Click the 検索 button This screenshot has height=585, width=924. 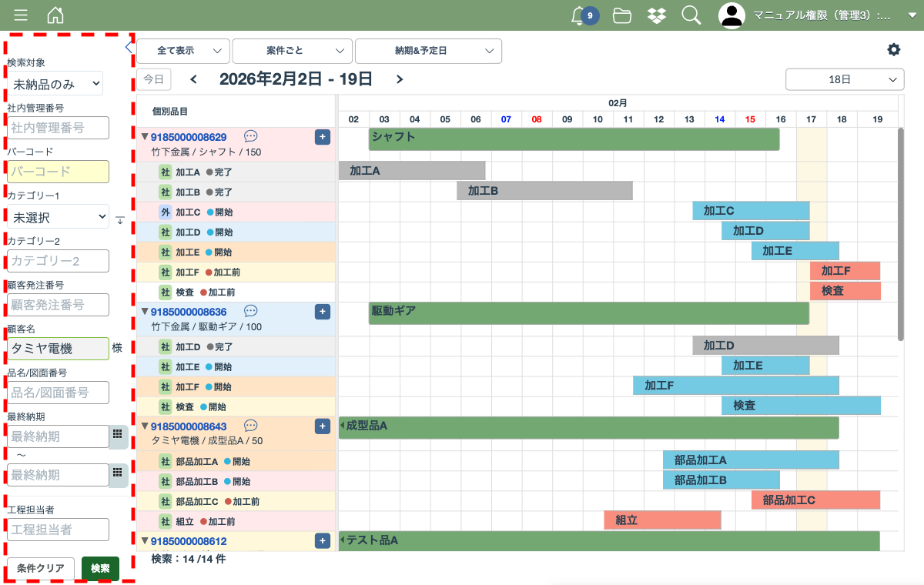click(x=100, y=568)
